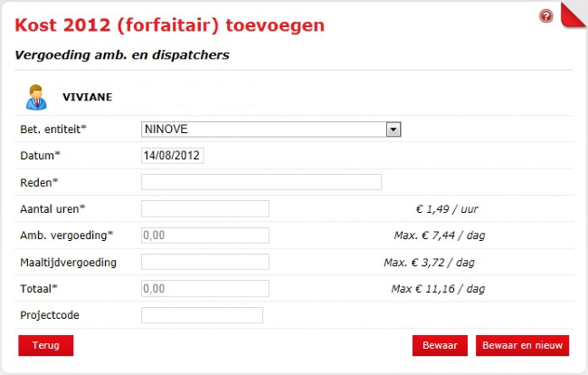This screenshot has height=375, width=588.
Task: Click the name VIVIANE
Action: (x=88, y=97)
